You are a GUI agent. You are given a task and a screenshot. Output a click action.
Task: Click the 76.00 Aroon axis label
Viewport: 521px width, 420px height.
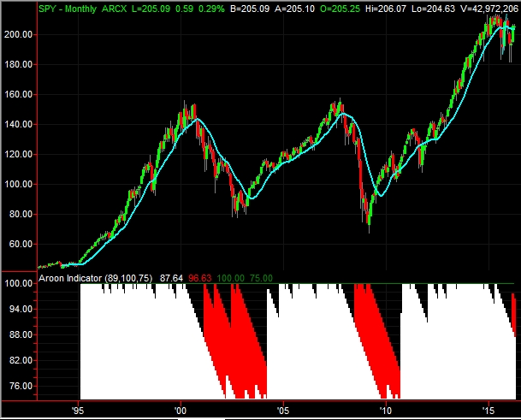21,386
